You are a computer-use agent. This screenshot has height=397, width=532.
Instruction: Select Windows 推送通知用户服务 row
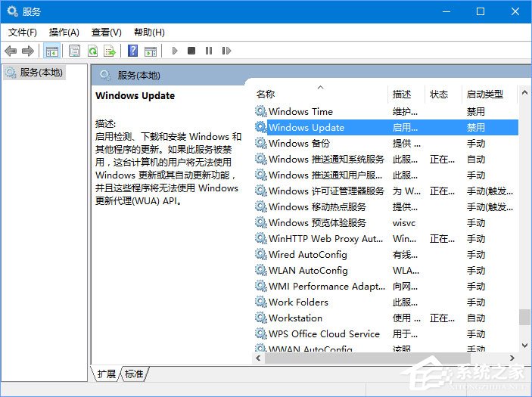[386, 175]
